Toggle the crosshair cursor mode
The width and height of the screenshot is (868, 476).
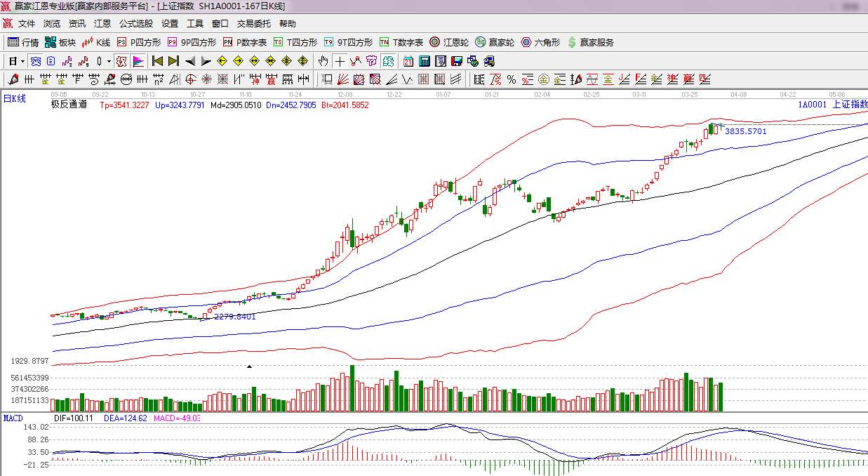tap(340, 61)
